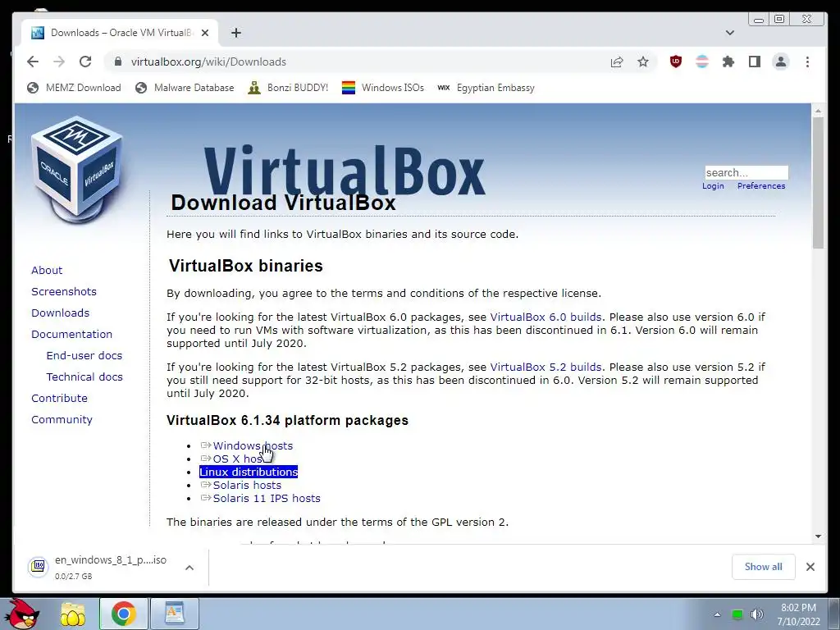
Task: Bookmark this page with the star icon
Action: pyautogui.click(x=643, y=62)
